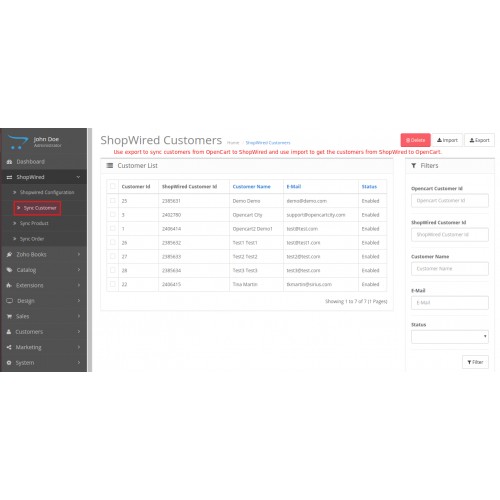
Task: Click the Design monitor icon
Action: click(x=10, y=301)
